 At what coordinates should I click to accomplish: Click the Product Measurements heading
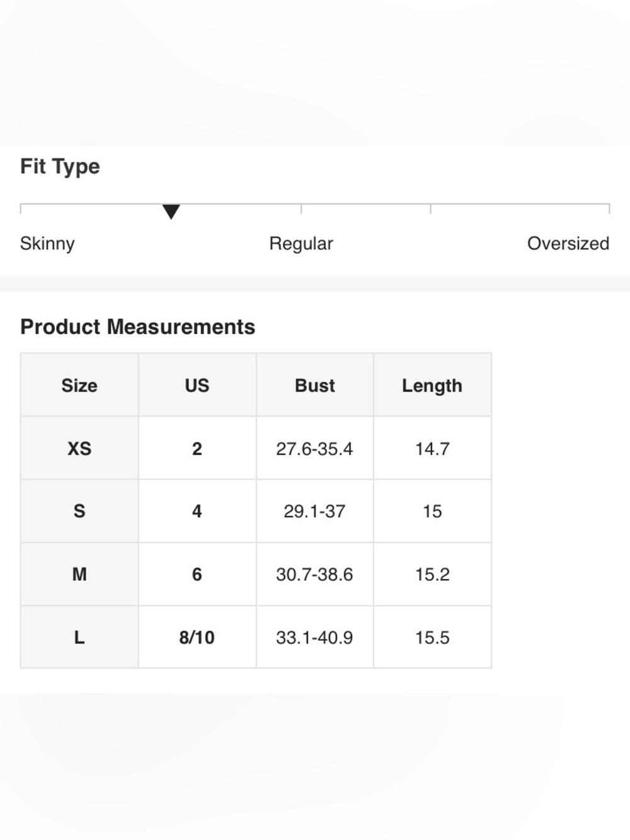point(137,327)
